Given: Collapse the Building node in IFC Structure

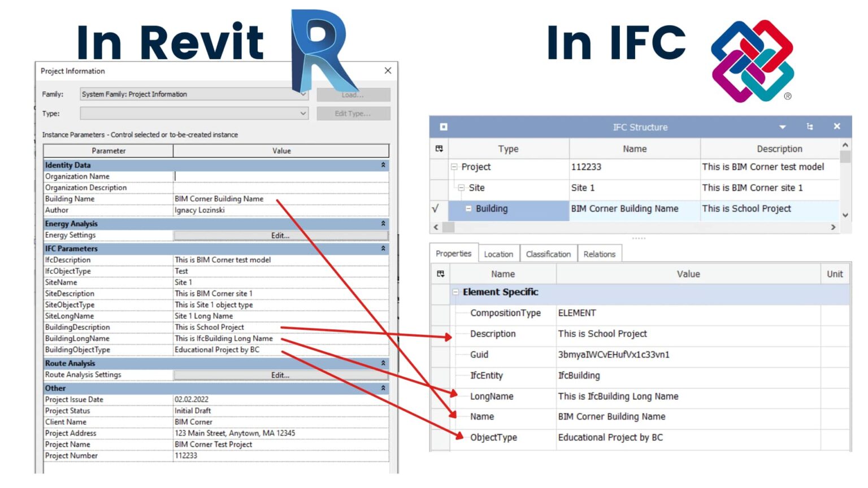Looking at the screenshot, I should coord(468,209).
